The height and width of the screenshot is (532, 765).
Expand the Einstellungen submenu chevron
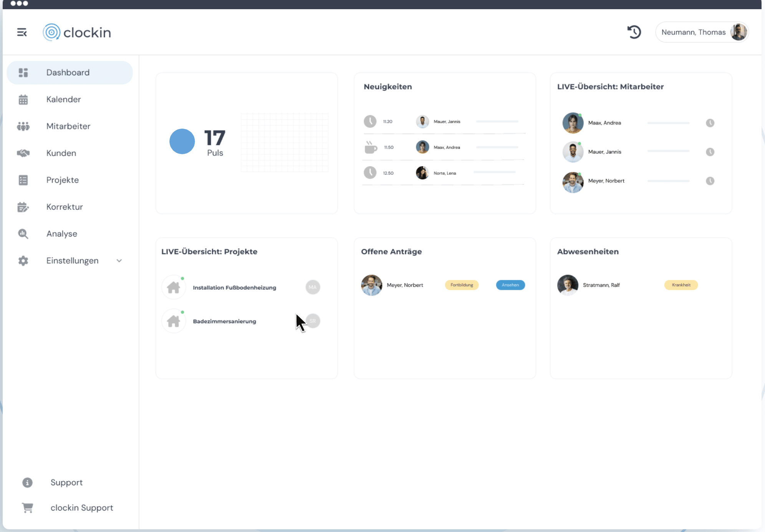[x=119, y=261]
